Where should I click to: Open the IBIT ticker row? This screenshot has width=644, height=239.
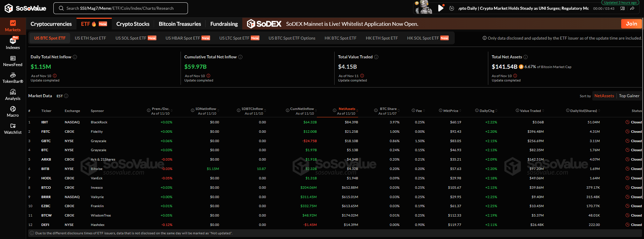point(335,122)
